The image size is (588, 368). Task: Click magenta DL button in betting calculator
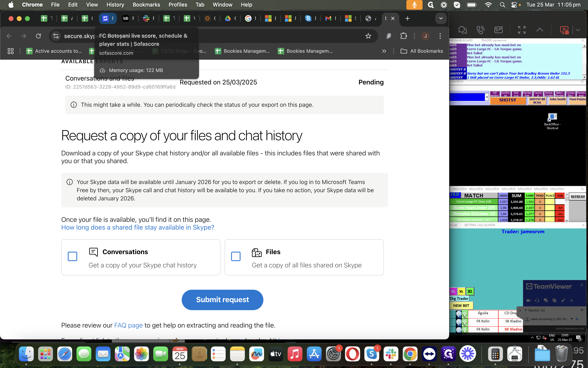coord(453,291)
